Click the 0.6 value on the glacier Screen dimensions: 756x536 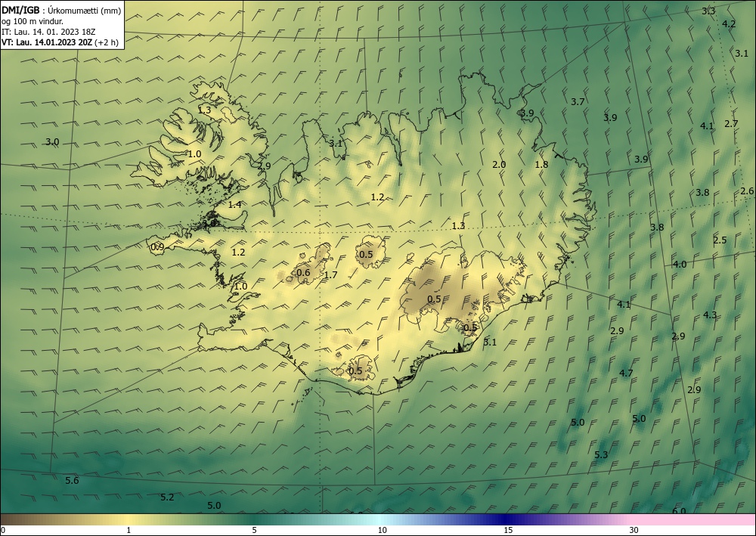[303, 273]
